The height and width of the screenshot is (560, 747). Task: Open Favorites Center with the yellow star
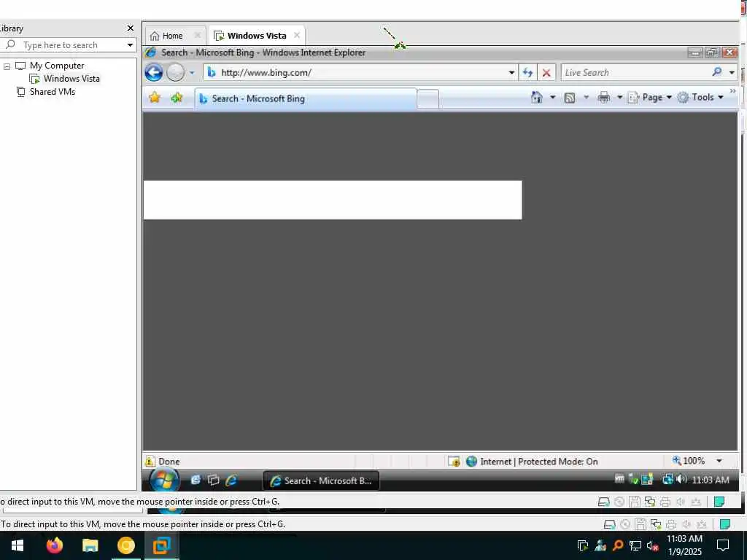click(x=155, y=98)
